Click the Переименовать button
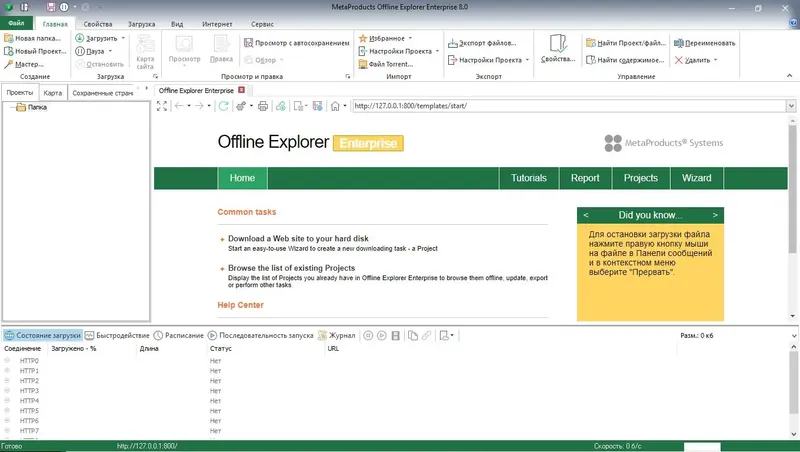The height and width of the screenshot is (452, 800). pos(705,43)
